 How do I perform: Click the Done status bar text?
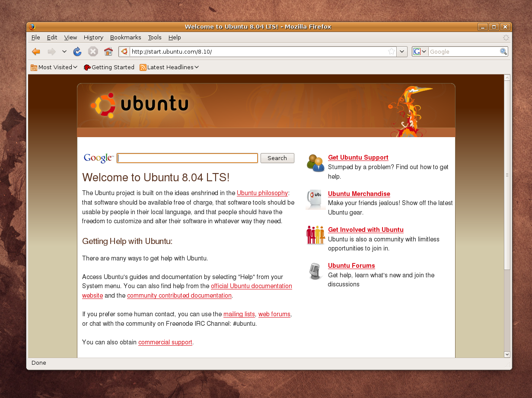pos(39,363)
